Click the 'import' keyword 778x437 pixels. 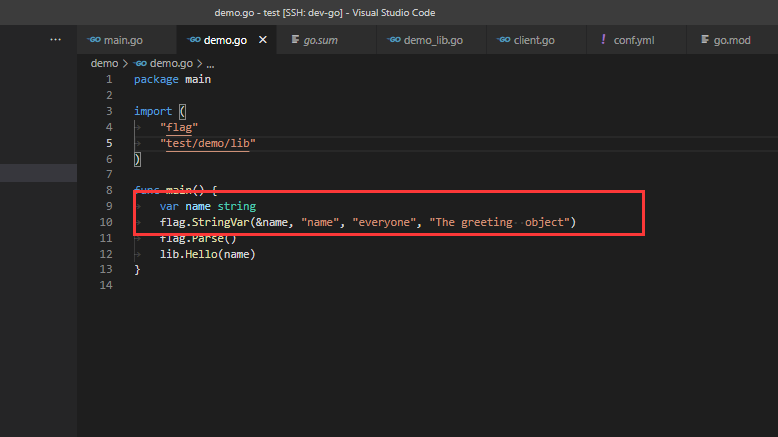coord(153,111)
